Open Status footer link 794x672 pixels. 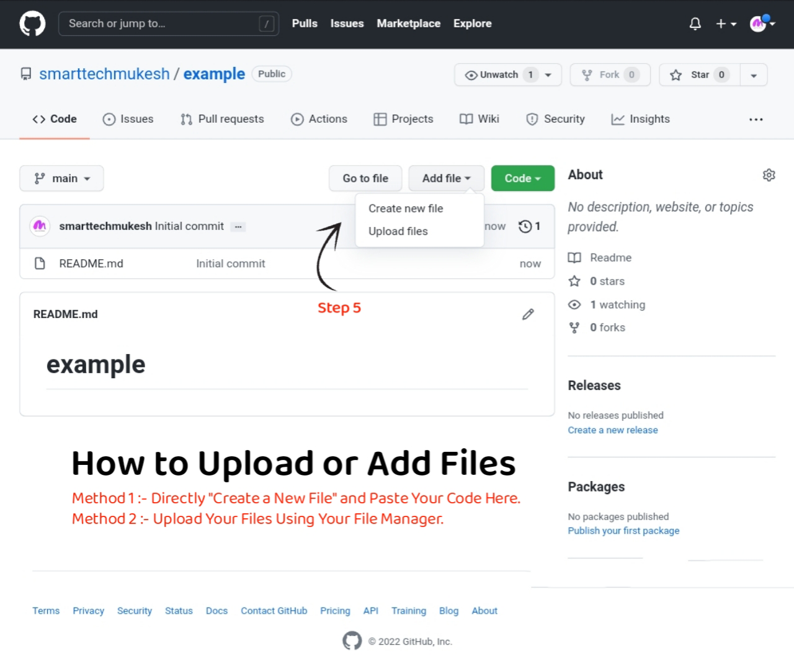pyautogui.click(x=179, y=611)
